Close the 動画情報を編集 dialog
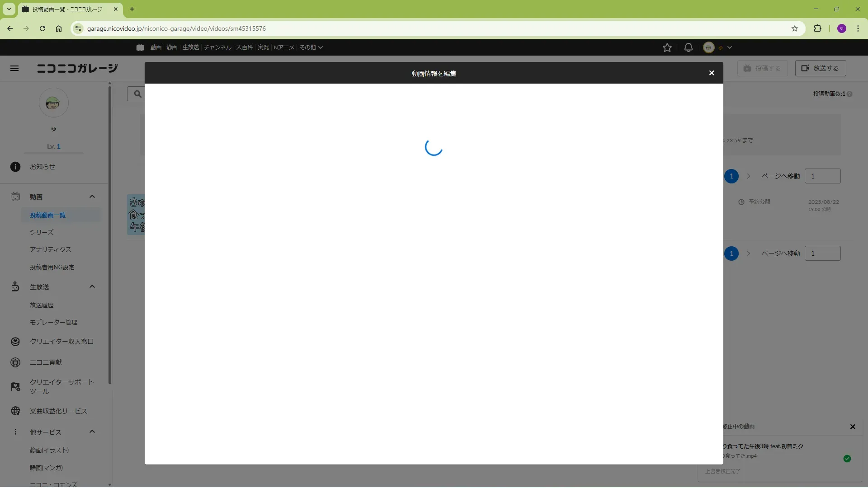Image resolution: width=868 pixels, height=488 pixels. tap(712, 73)
